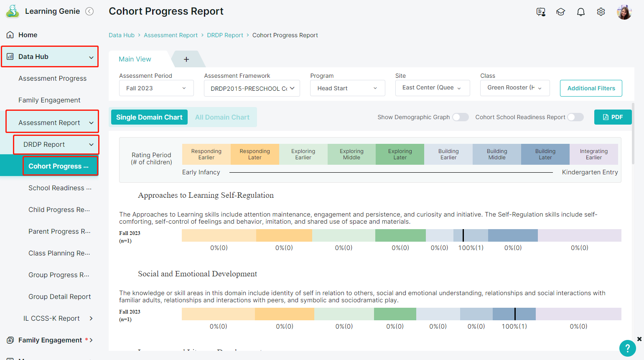Expand the IL CCSS-K Report submenu

91,318
